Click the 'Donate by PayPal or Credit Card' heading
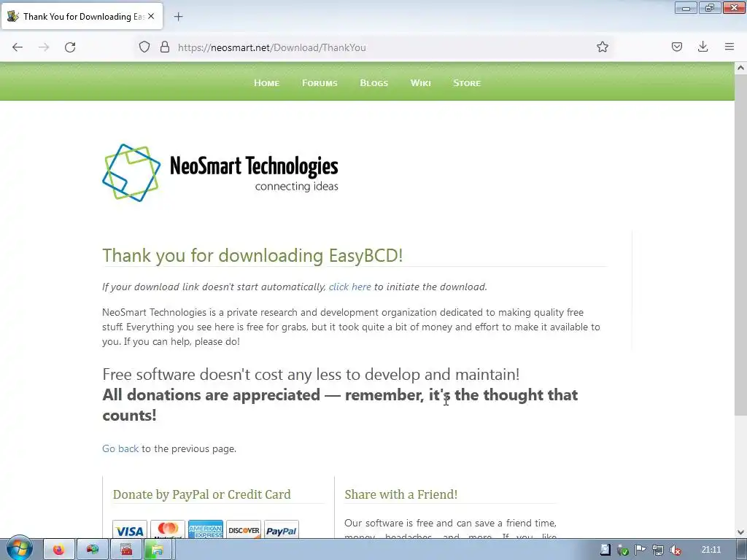The width and height of the screenshot is (747, 560). [x=201, y=494]
